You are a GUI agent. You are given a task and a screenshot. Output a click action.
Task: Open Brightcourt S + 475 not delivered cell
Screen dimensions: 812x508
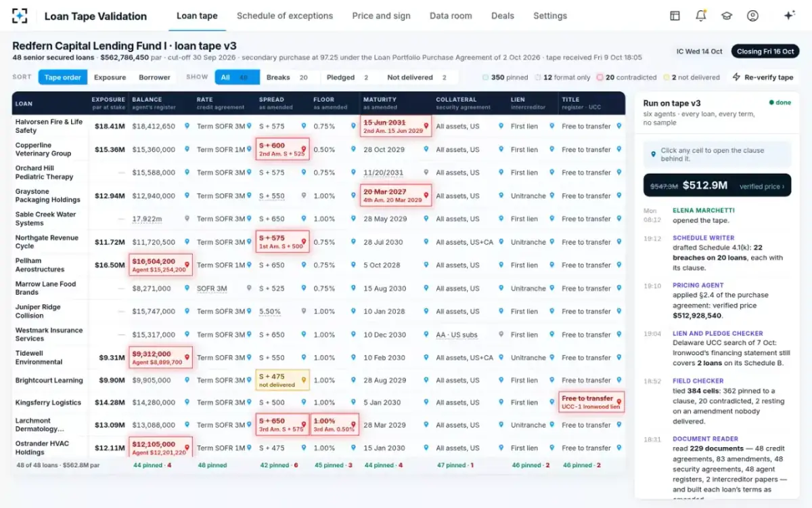pyautogui.click(x=282, y=380)
